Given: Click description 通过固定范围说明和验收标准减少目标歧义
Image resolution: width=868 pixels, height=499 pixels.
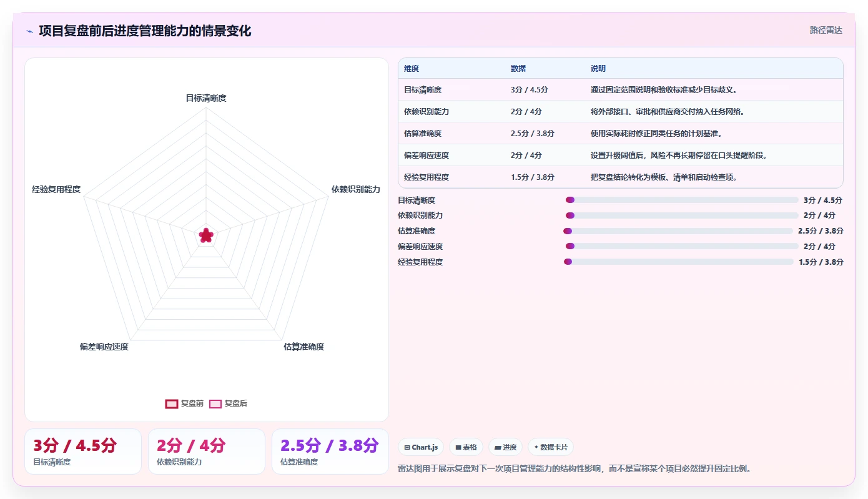Looking at the screenshot, I should click(664, 90).
